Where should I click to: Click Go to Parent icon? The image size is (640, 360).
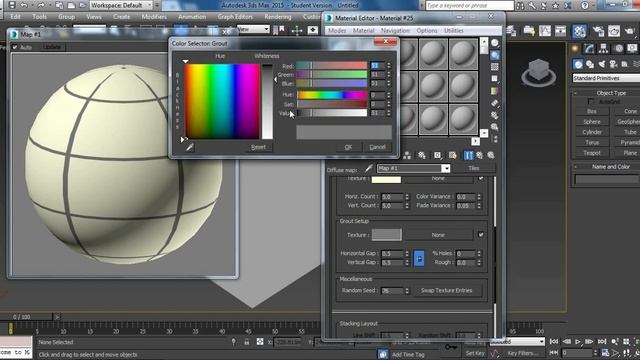click(480, 156)
